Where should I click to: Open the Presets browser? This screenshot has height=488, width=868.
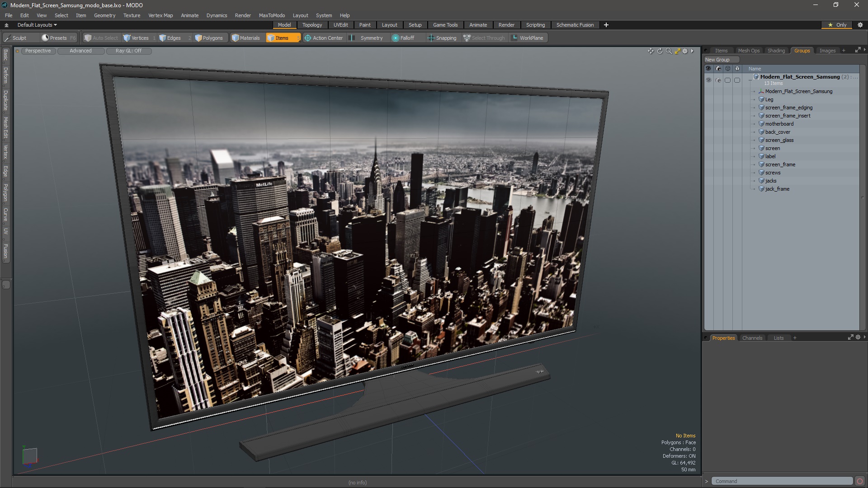click(58, 38)
